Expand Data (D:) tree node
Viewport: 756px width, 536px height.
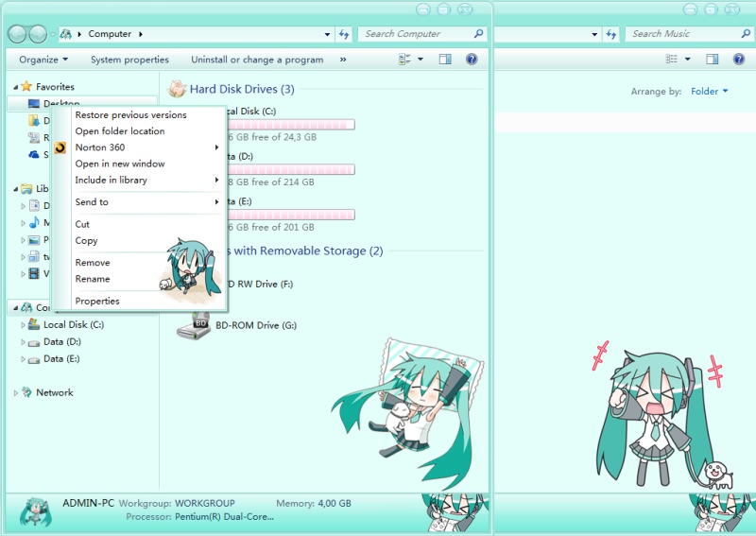coord(23,342)
